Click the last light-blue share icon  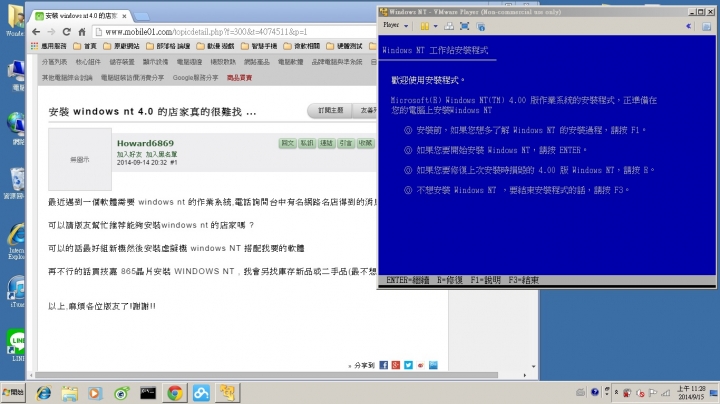pos(433,365)
